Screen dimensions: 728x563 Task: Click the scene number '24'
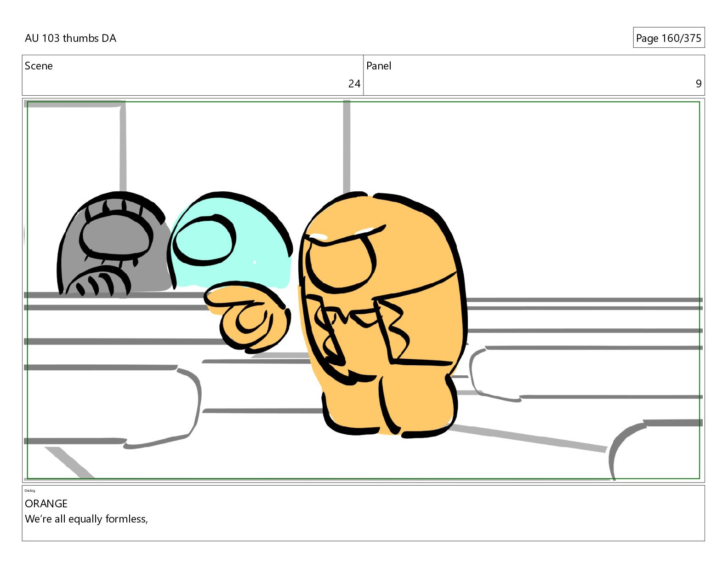[354, 84]
